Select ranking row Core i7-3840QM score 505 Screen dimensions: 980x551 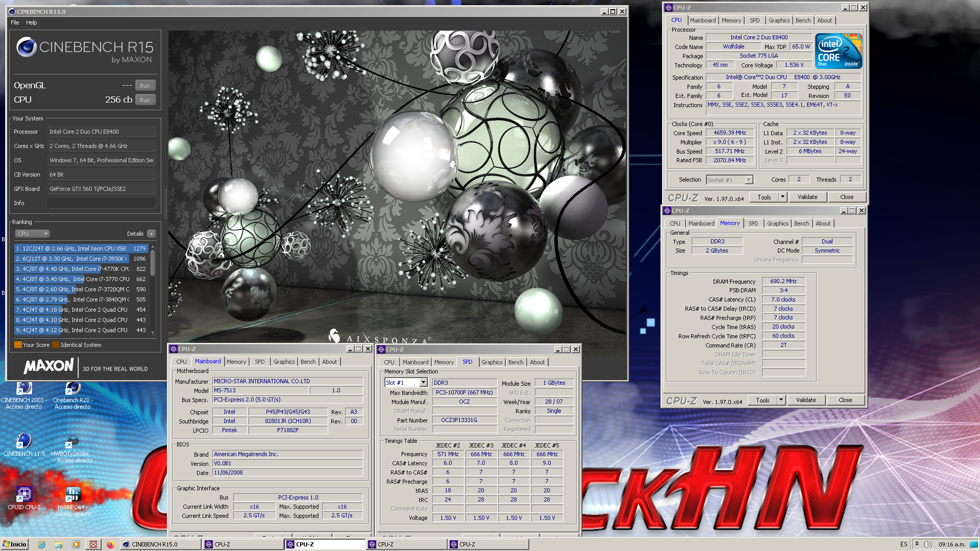81,299
